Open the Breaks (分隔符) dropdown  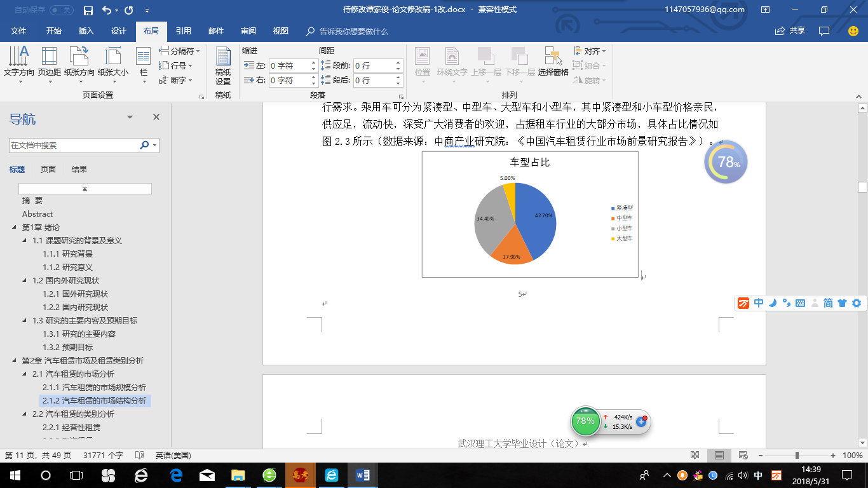(180, 51)
